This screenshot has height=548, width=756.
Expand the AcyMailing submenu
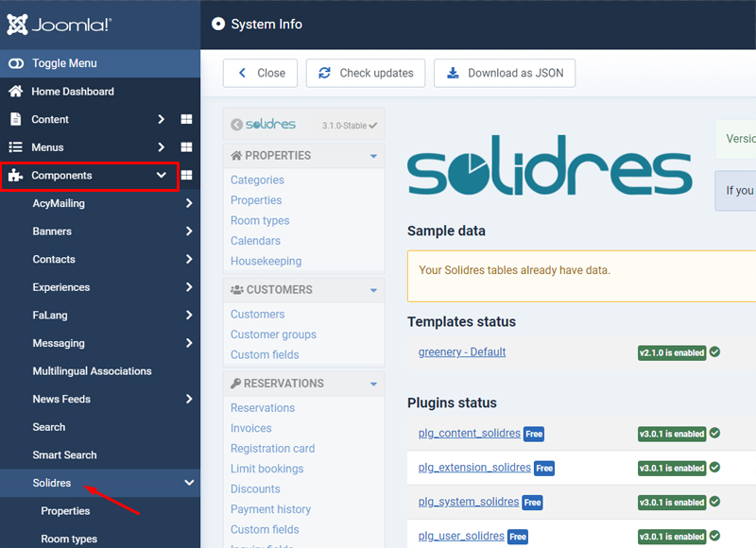(189, 203)
